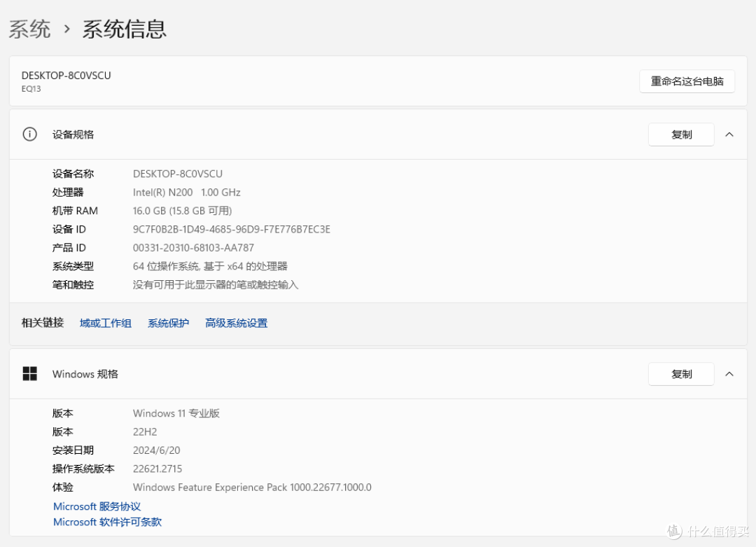This screenshot has width=756, height=547.
Task: Select the Windows 规格 header text
Action: [85, 374]
